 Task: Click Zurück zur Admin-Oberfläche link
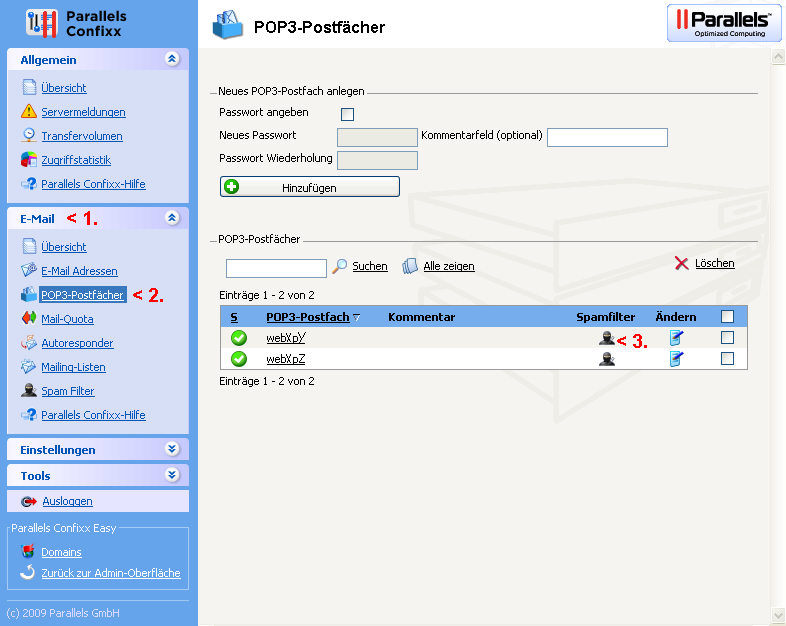[111, 573]
